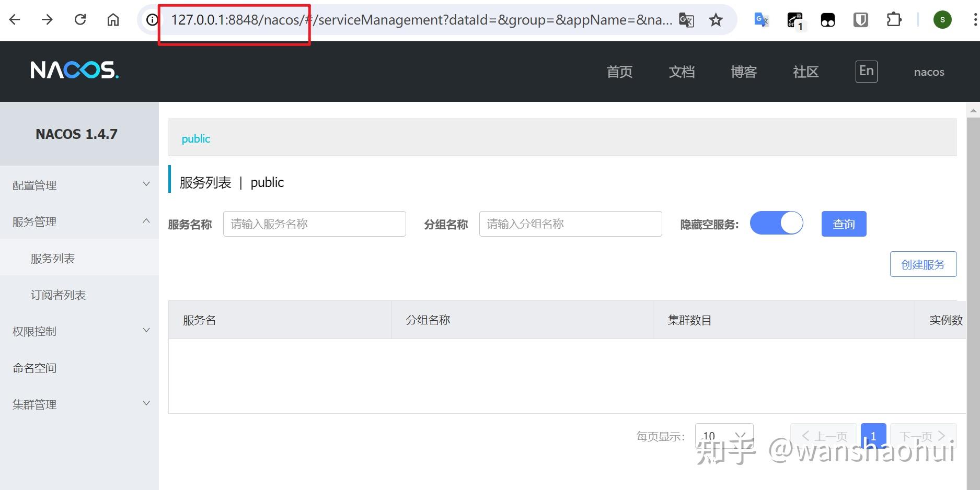980x490 pixels.
Task: Expand the 集群管理 sidebar menu
Action: (x=79, y=404)
